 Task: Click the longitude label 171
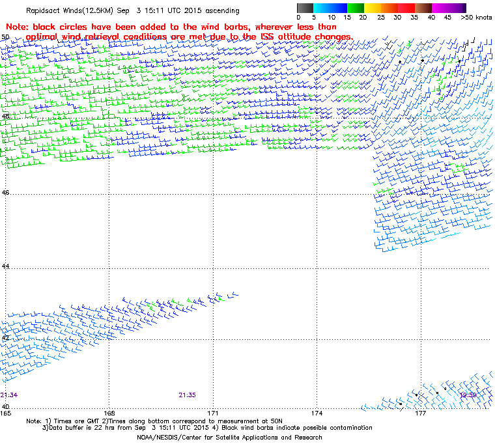click(213, 413)
